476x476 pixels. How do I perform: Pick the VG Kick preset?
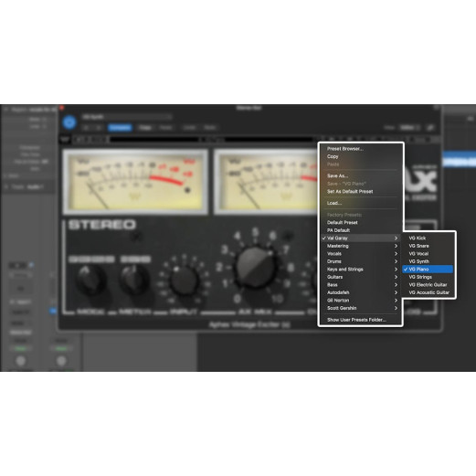coord(417,238)
